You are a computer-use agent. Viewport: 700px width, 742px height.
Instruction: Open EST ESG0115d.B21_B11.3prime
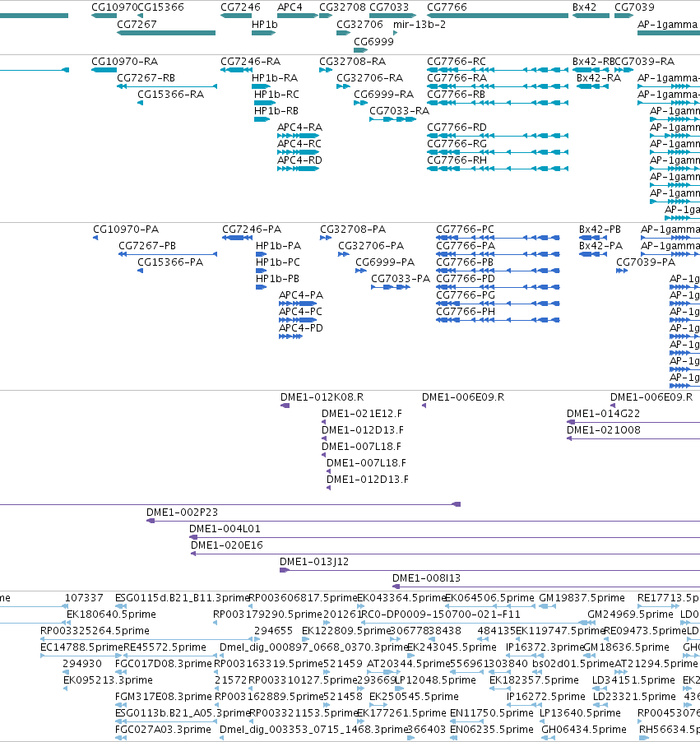coord(183,598)
